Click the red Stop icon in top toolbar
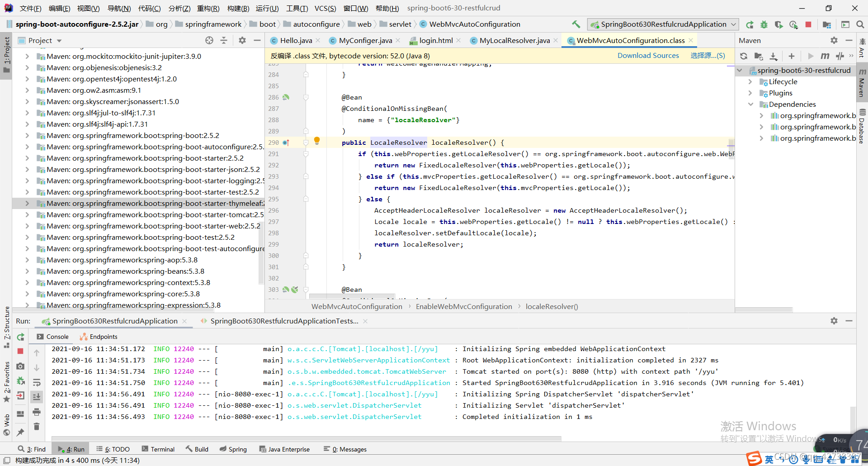868x466 pixels. coord(808,24)
